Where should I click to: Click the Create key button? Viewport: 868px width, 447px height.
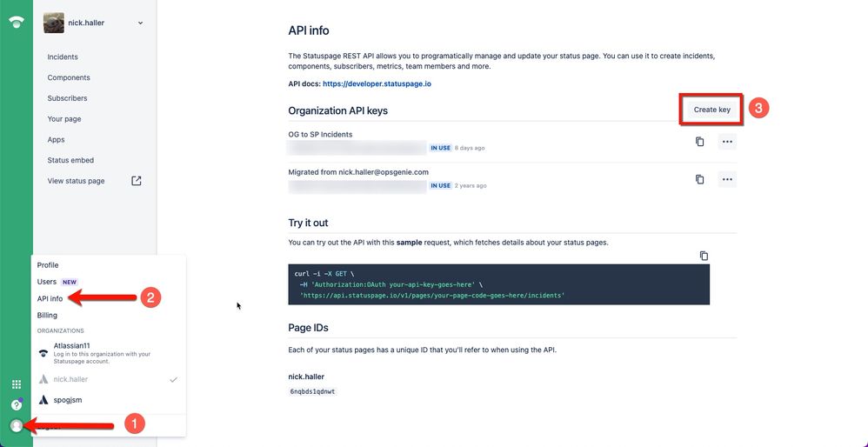tap(712, 110)
